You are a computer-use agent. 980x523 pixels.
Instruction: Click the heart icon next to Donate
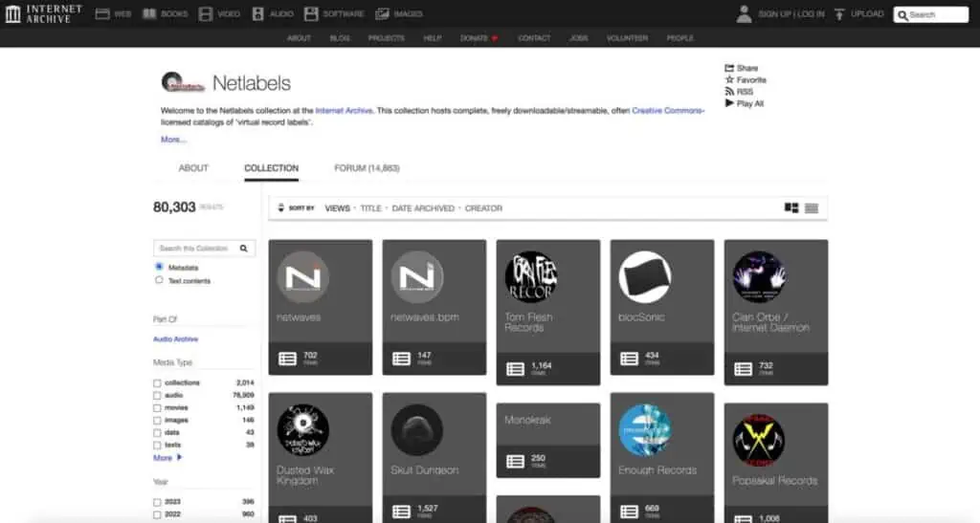click(x=495, y=38)
